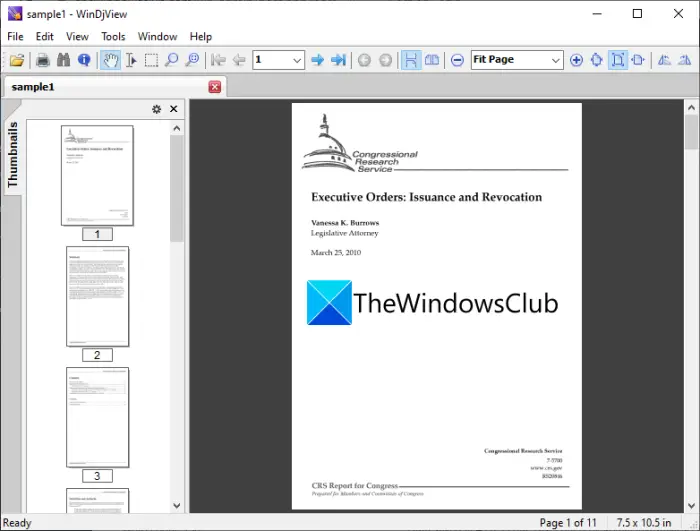
Task: Click the actual size zoom icon
Action: pyautogui.click(x=597, y=60)
